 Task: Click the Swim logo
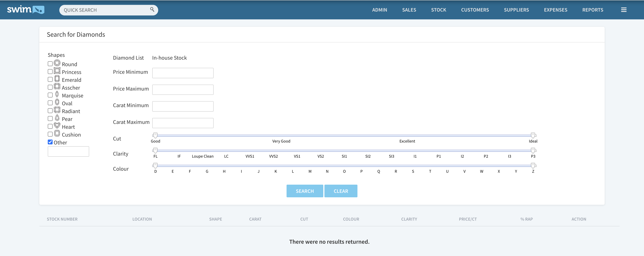[26, 10]
